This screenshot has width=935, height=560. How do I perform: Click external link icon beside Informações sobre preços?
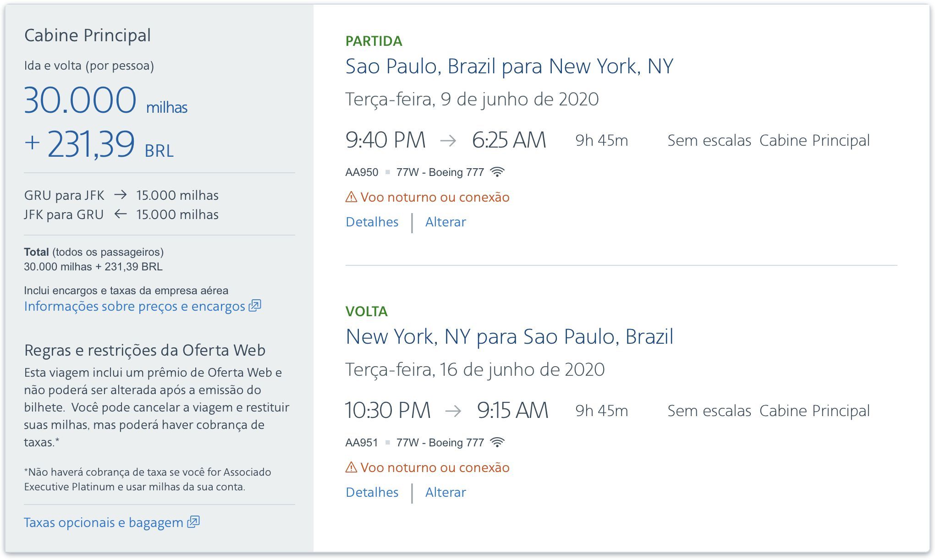255,306
